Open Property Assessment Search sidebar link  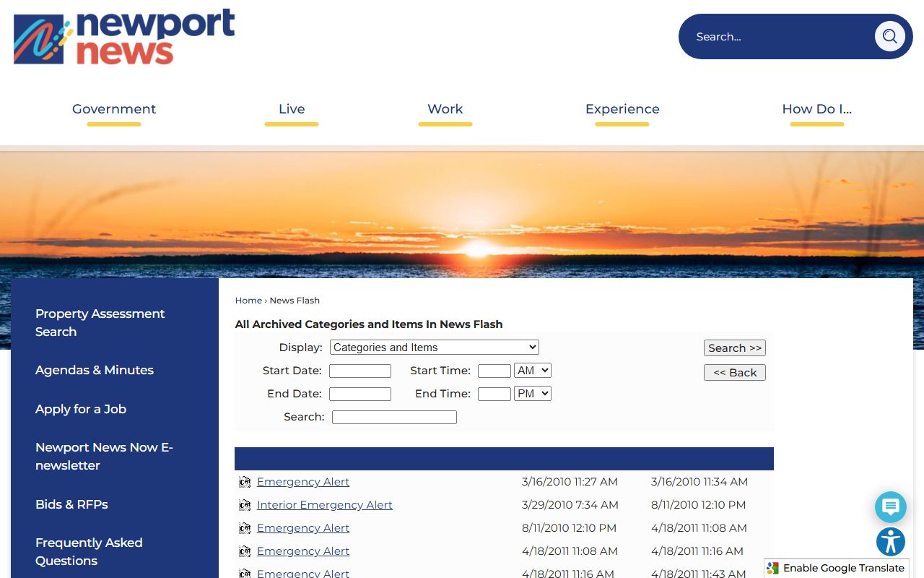(x=100, y=322)
